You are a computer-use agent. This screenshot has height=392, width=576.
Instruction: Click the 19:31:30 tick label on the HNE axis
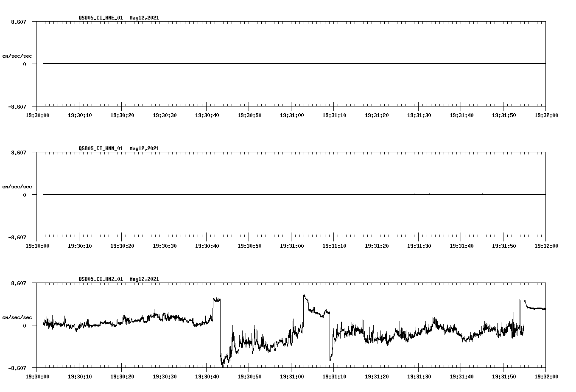point(419,114)
